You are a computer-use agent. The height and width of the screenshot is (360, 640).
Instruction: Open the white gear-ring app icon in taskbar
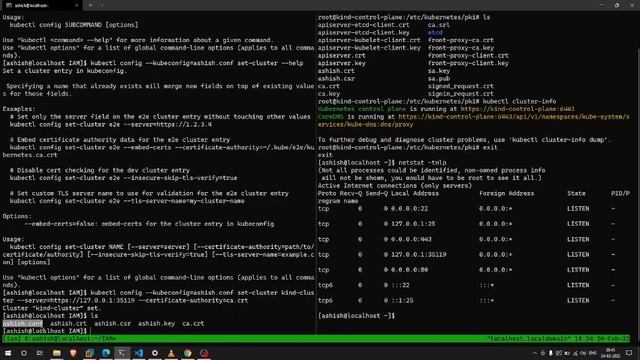tap(155, 353)
